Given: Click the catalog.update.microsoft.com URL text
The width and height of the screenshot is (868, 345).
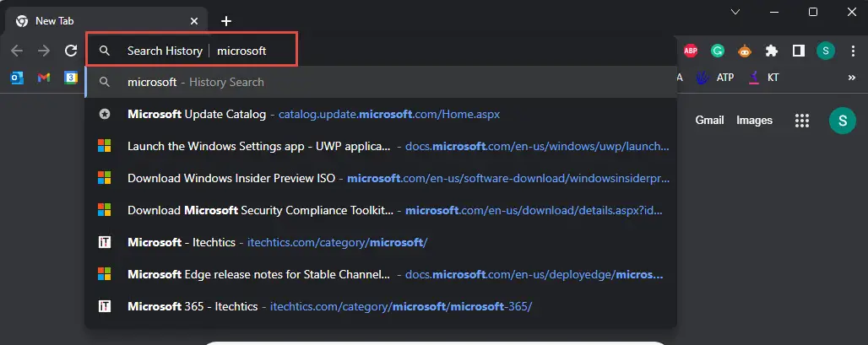Looking at the screenshot, I should 389,115.
